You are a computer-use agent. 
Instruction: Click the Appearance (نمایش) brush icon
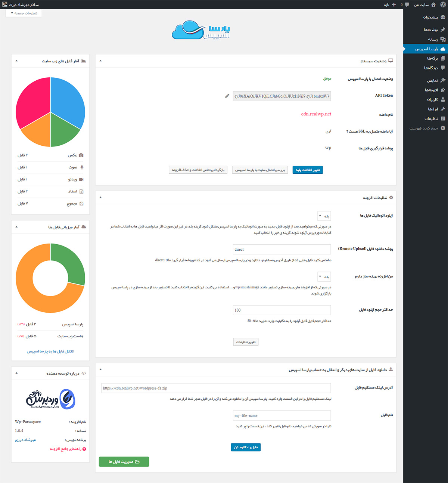(x=443, y=80)
